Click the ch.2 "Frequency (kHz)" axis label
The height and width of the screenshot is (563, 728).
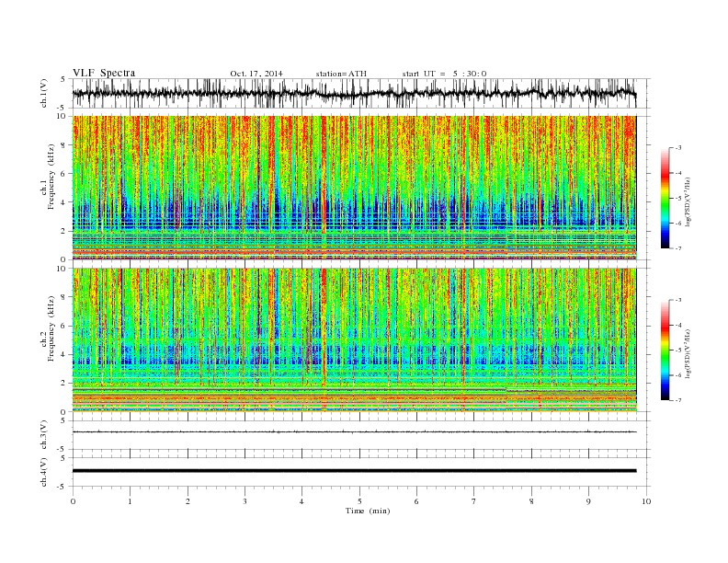coord(51,328)
